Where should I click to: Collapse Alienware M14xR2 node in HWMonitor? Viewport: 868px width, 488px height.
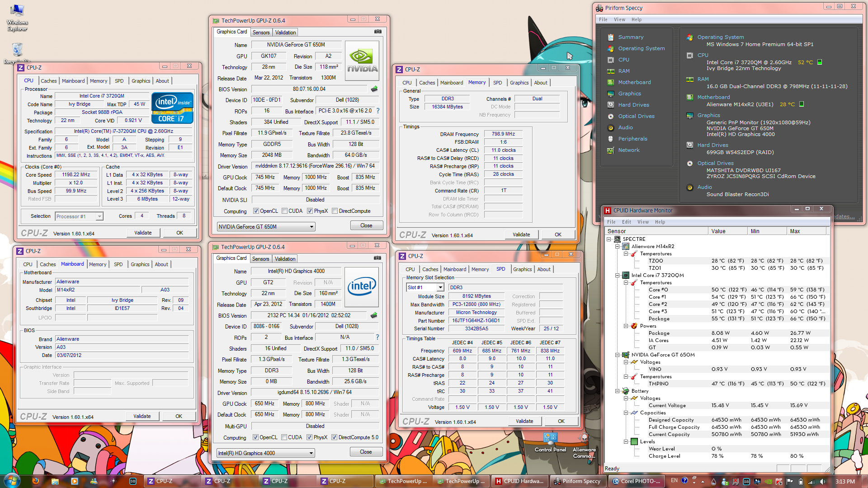(617, 246)
